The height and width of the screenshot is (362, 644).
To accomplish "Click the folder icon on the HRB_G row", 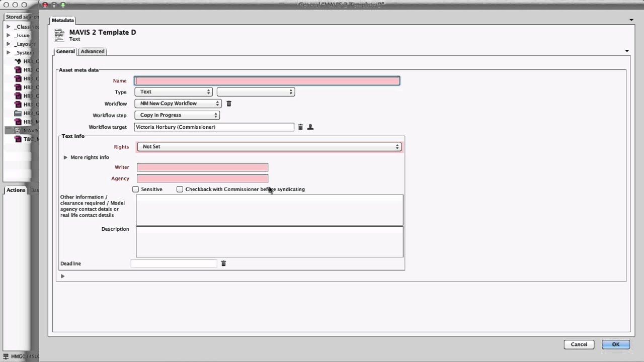I will tap(18, 113).
